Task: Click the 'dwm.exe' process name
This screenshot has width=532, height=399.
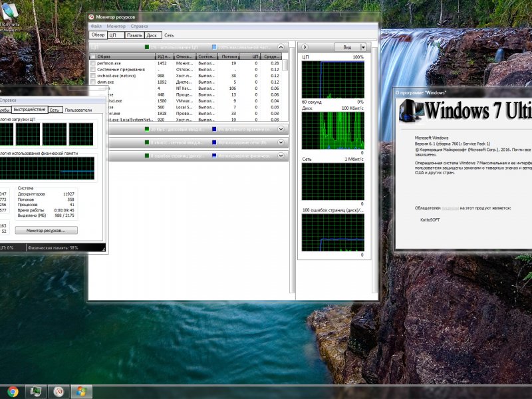Action: click(x=106, y=82)
